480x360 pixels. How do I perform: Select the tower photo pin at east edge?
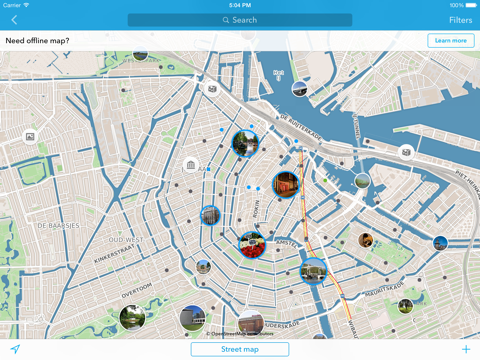(440, 243)
